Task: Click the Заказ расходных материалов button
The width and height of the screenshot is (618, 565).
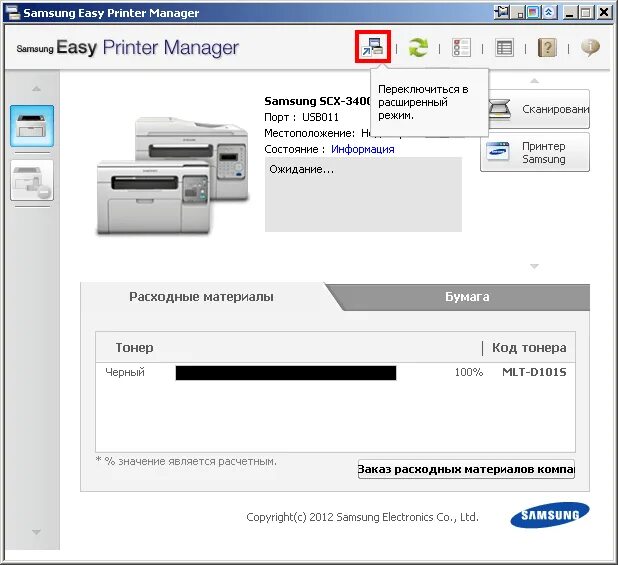Action: 466,469
